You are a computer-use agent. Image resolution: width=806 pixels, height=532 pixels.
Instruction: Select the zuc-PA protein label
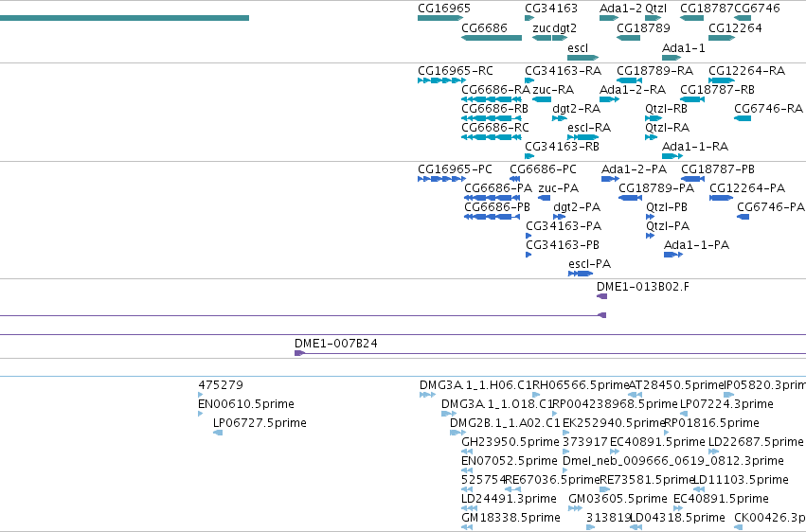point(558,188)
